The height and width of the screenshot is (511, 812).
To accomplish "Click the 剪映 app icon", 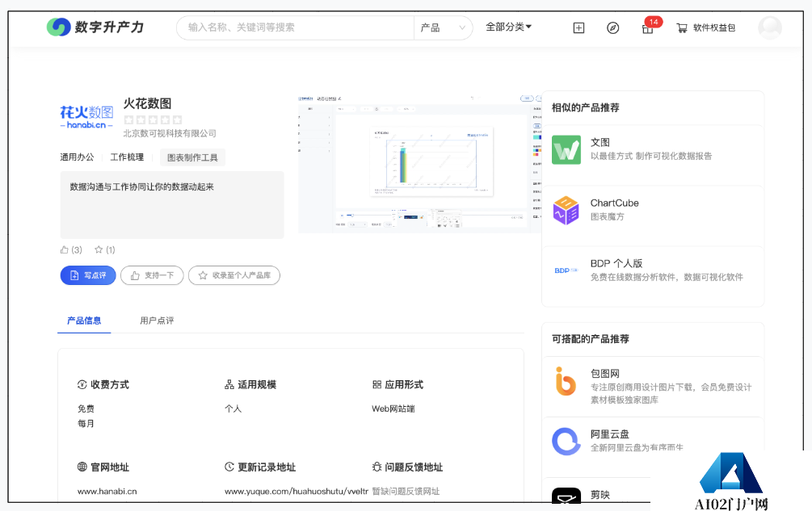I will point(566,496).
